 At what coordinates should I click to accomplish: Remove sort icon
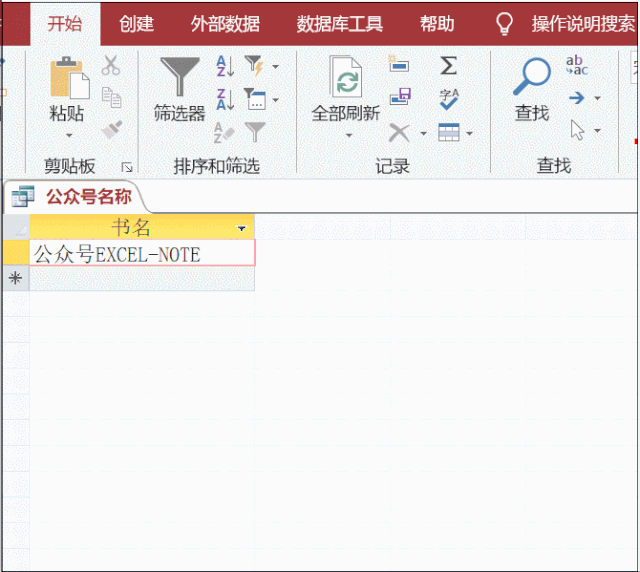[x=224, y=132]
